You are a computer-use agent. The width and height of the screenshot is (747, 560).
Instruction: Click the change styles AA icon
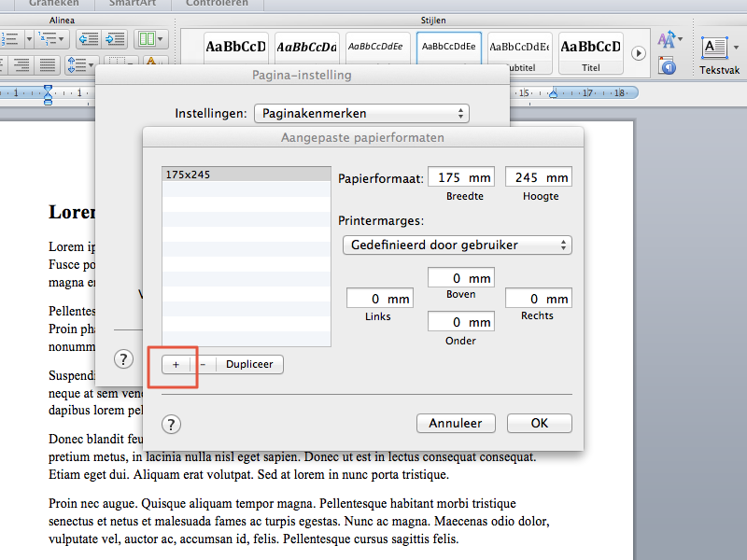point(666,39)
